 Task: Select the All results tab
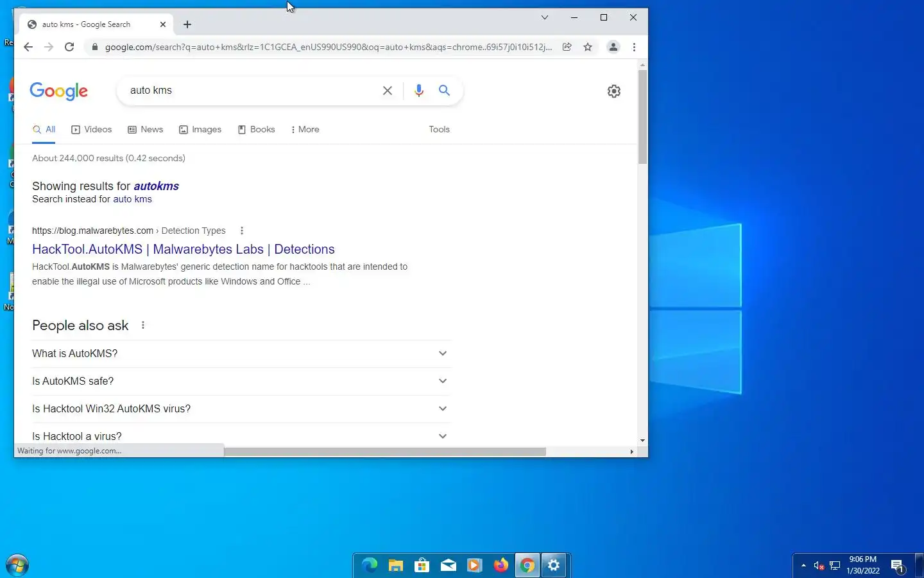pyautogui.click(x=44, y=129)
